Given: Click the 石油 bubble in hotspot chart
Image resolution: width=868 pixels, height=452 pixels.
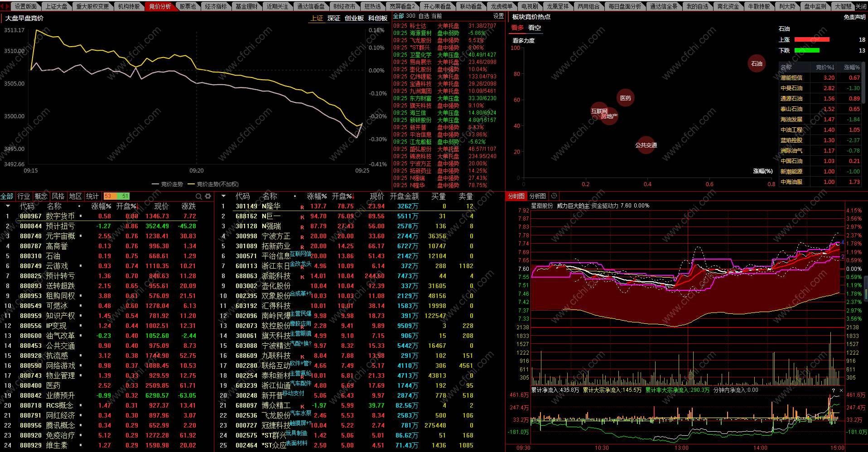Looking at the screenshot, I should (757, 64).
